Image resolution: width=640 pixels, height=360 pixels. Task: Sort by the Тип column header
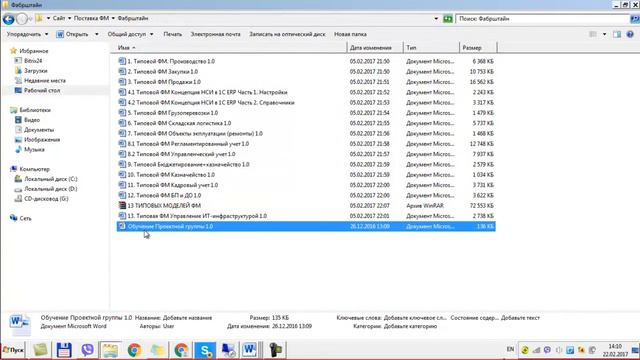click(x=431, y=48)
